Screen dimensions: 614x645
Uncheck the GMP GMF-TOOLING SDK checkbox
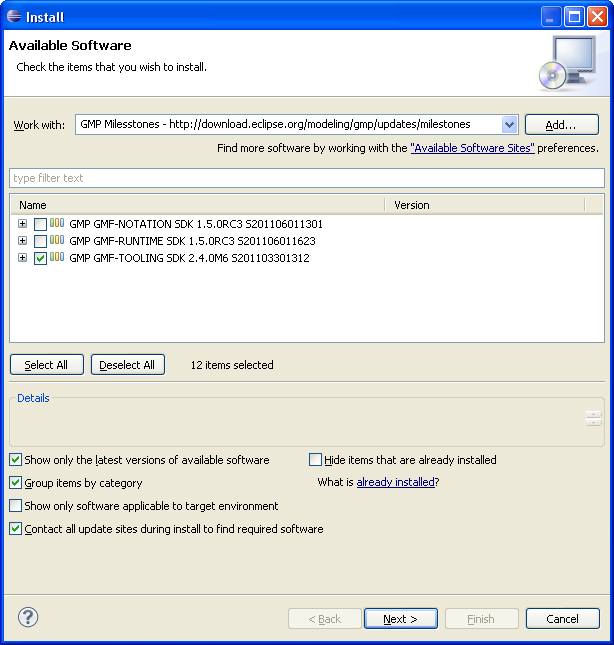pyautogui.click(x=40, y=258)
